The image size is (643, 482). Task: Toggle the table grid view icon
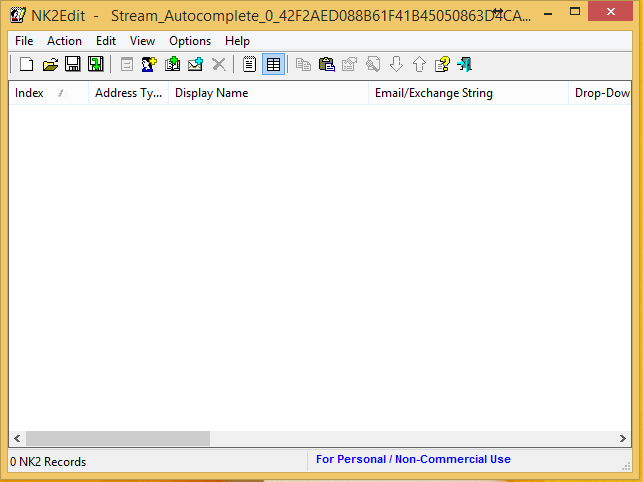coord(273,64)
